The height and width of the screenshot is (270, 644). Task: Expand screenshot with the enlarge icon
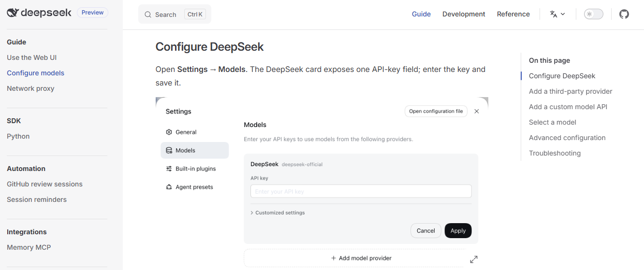474,259
